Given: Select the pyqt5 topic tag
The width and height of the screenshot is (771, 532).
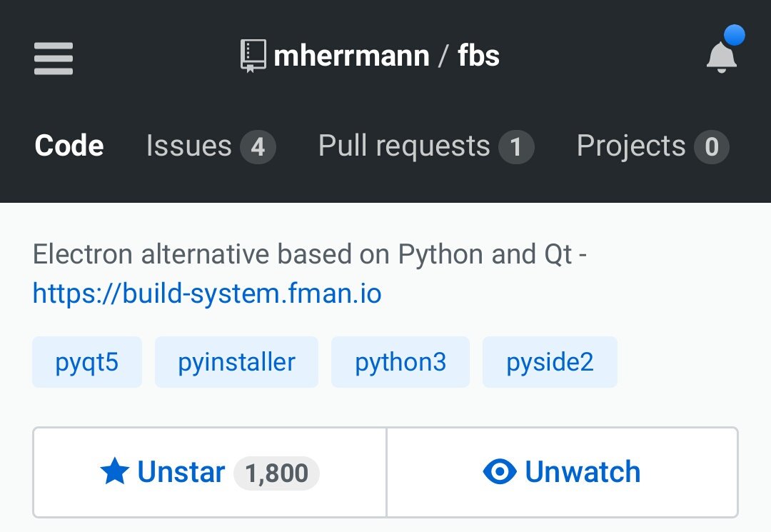Looking at the screenshot, I should 87,362.
